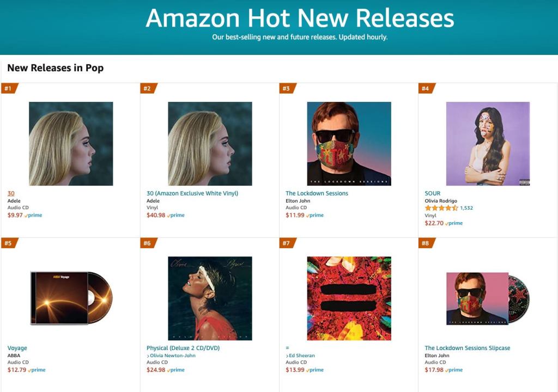Open 'The Lockdown Sessions Slipcase' title link
The width and height of the screenshot is (558, 392).
pyautogui.click(x=468, y=348)
